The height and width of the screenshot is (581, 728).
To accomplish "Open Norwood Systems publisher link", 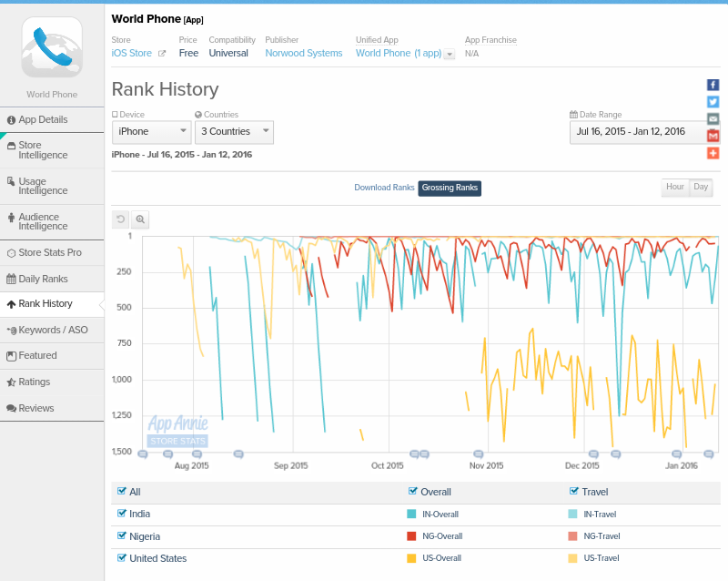I will tap(303, 54).
